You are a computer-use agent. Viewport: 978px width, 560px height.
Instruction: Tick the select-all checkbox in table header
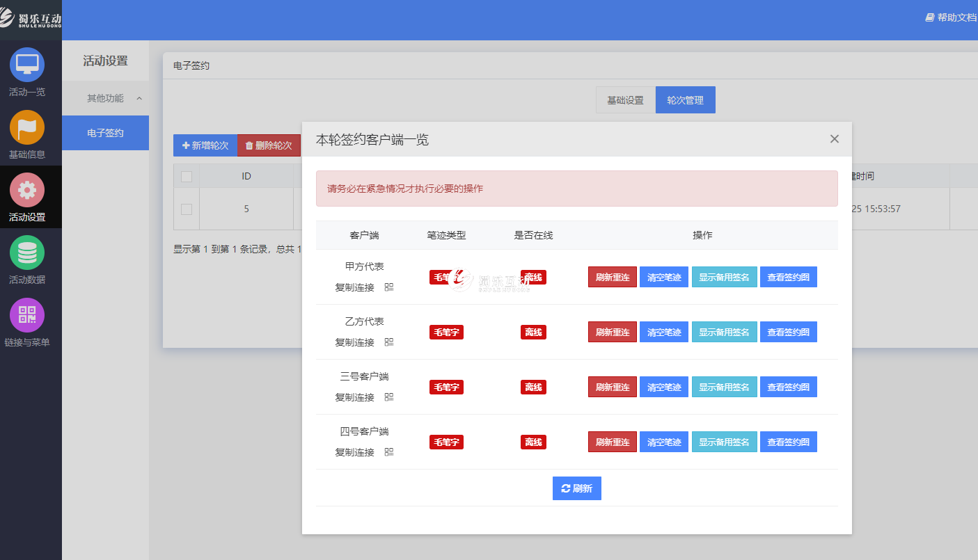click(x=187, y=177)
